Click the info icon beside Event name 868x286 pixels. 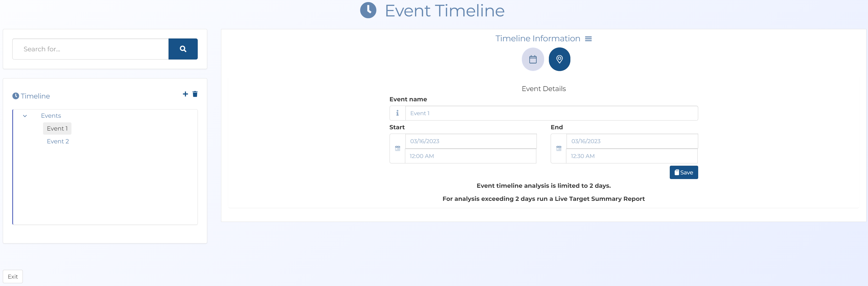397,113
